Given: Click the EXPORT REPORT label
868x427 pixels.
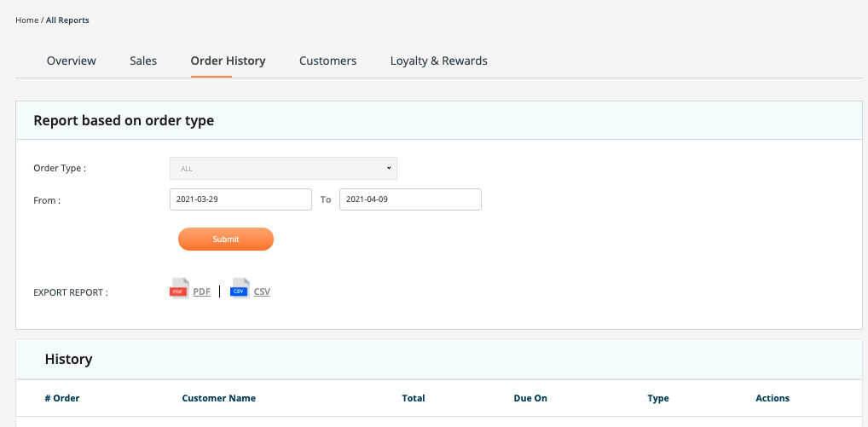Looking at the screenshot, I should 71,292.
